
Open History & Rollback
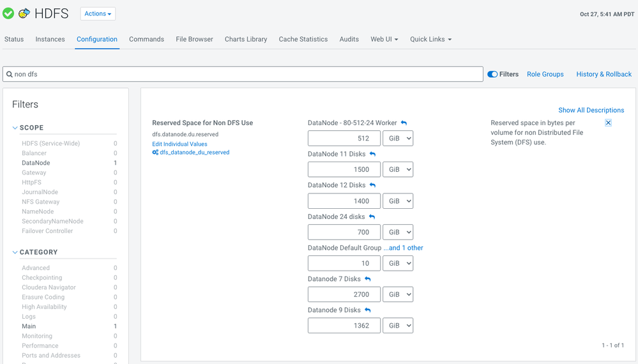tap(604, 74)
